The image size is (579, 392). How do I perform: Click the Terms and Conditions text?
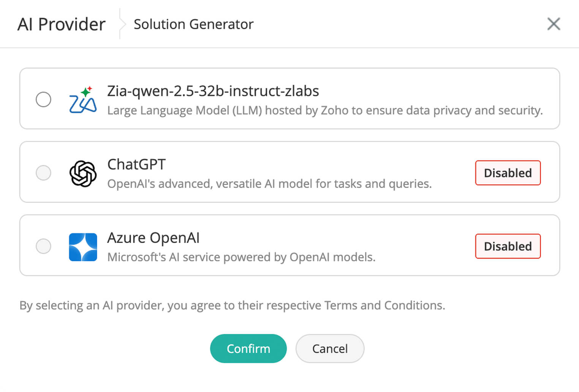tap(384, 305)
